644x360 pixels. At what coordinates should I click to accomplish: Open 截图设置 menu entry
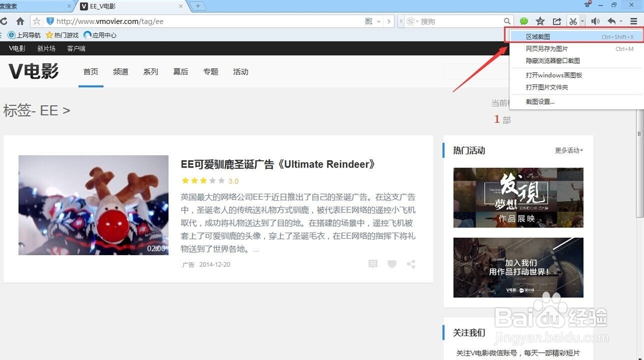[576, 101]
